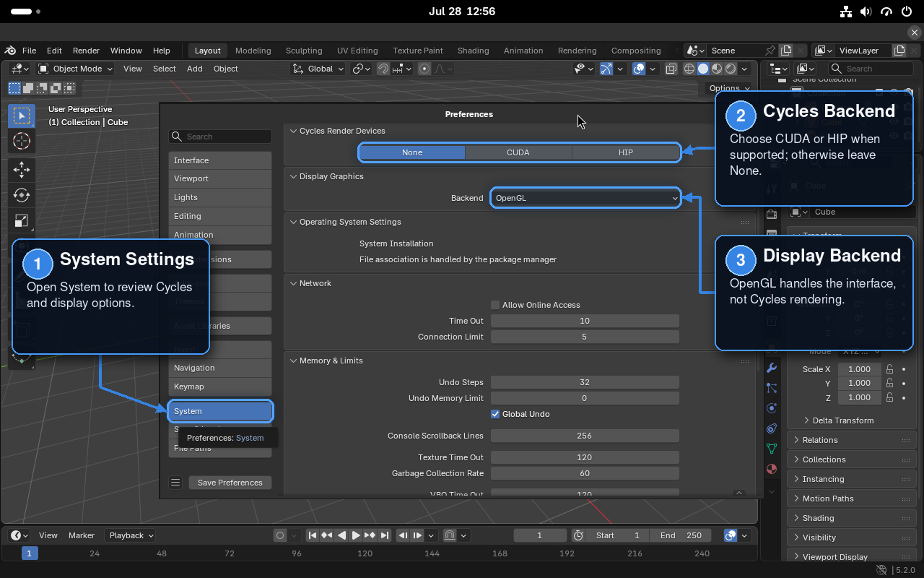Open the Object Mode dropdown

pyautogui.click(x=75, y=69)
